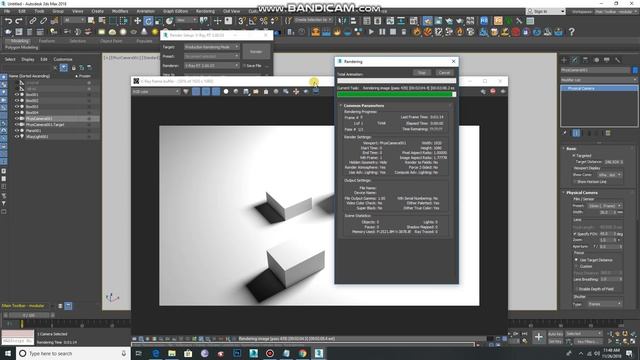Click the yellow sun light icon
The image size is (640, 360).
[x=155, y=32]
